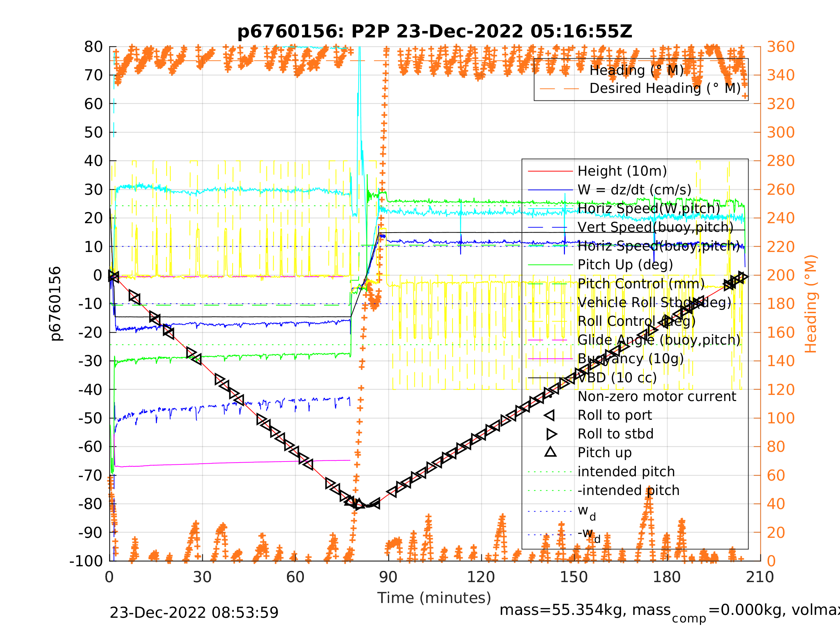Click the '90' tick on the time axis
The width and height of the screenshot is (840, 630).
pos(388,577)
